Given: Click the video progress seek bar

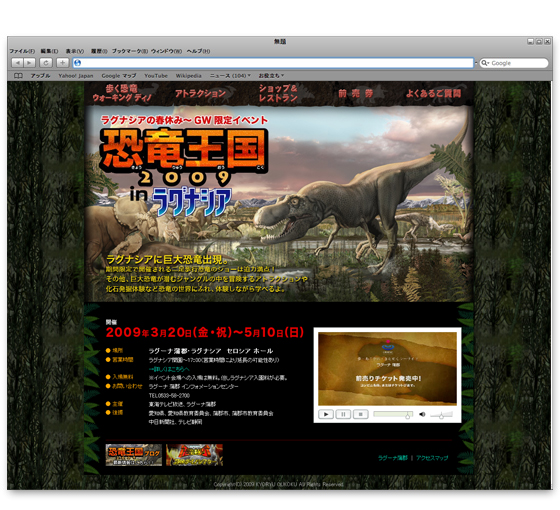Looking at the screenshot, I should click(x=393, y=414).
